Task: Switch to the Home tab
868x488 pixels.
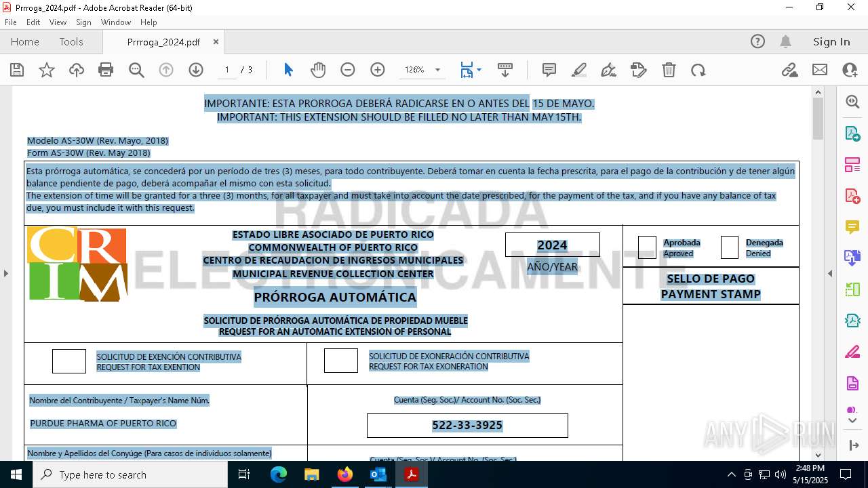Action: click(x=25, y=41)
